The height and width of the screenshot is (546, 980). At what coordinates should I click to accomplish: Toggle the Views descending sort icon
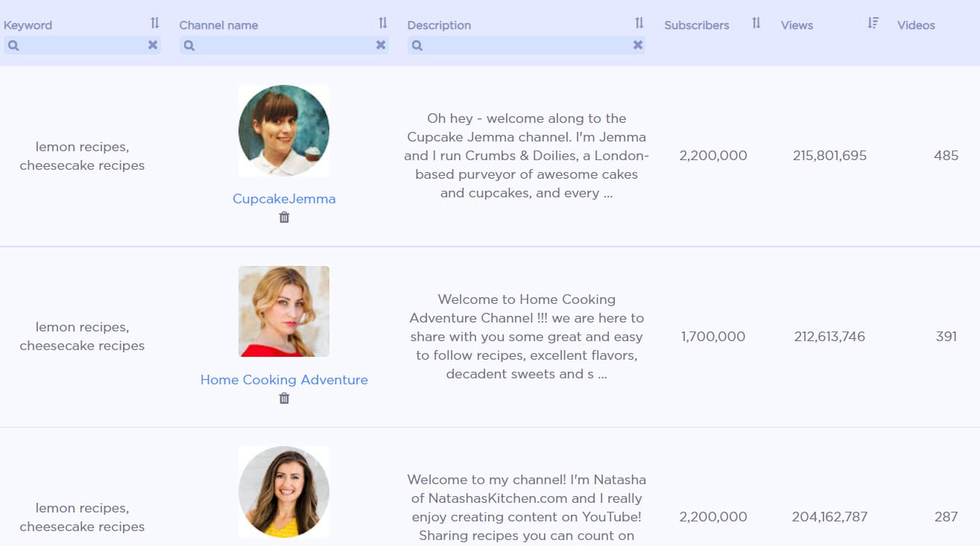pos(873,23)
